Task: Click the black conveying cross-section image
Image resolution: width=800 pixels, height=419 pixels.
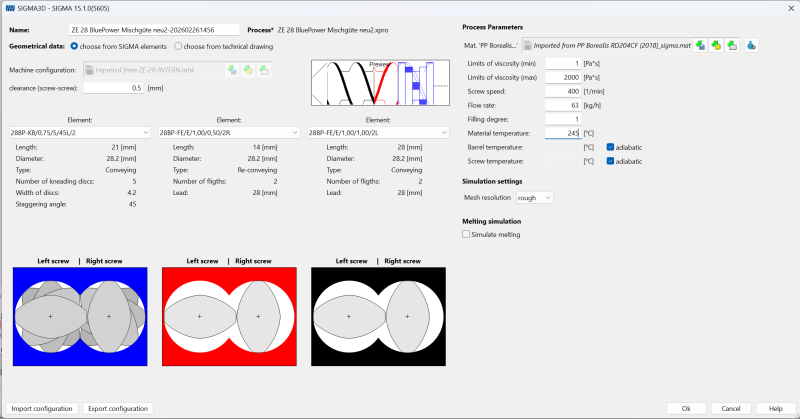Action: 378,316
